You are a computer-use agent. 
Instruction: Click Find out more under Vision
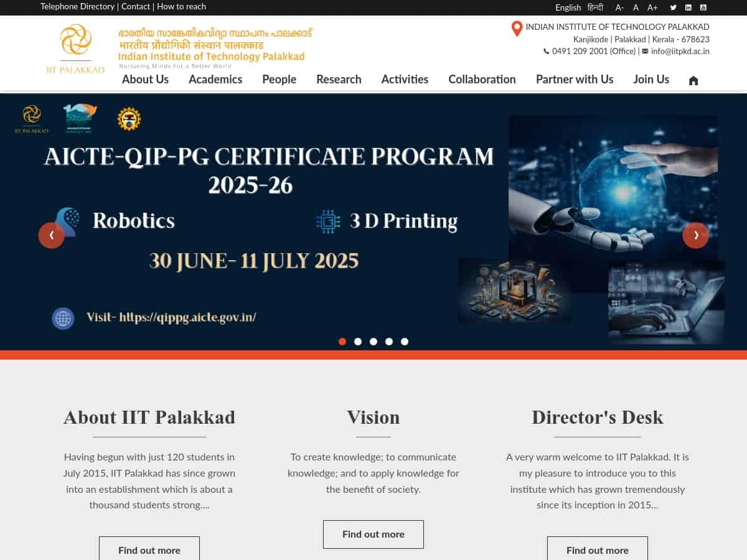[x=374, y=534]
